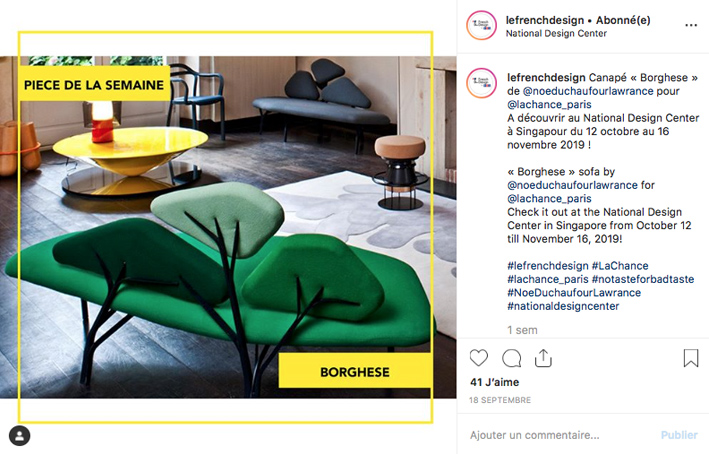Save the post with the bookmark icon
The width and height of the screenshot is (709, 454).
click(690, 358)
